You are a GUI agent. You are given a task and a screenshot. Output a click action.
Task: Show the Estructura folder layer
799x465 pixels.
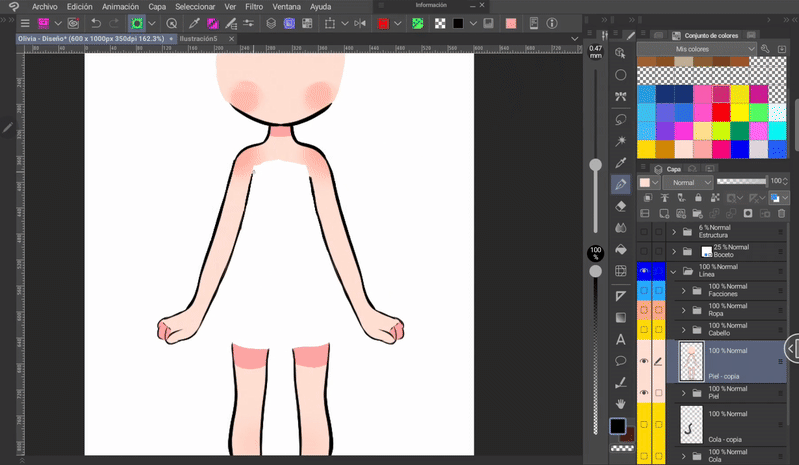point(644,231)
